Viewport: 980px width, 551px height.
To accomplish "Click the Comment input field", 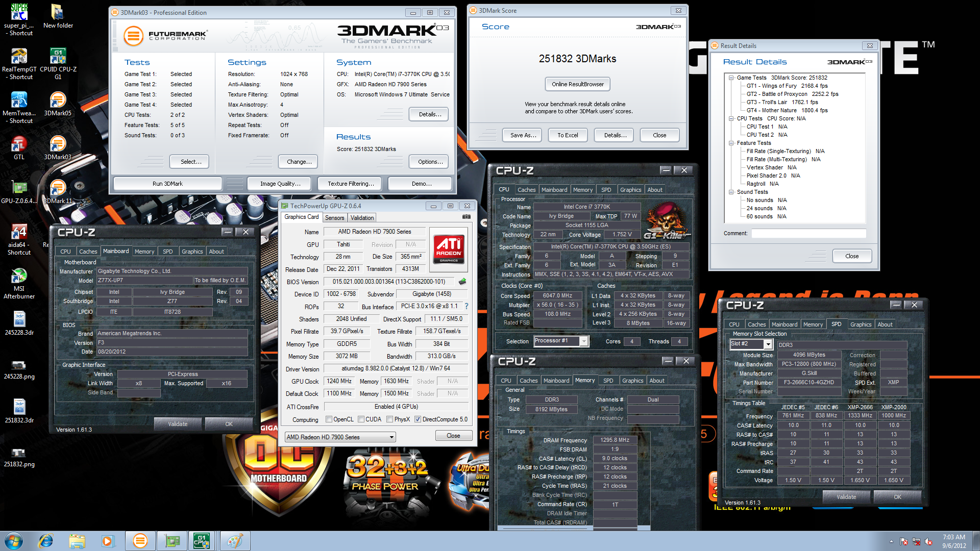I will [x=808, y=233].
